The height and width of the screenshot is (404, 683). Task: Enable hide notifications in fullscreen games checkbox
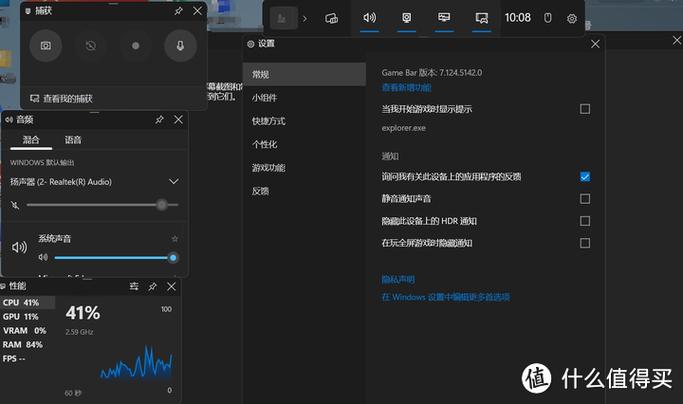click(x=585, y=243)
